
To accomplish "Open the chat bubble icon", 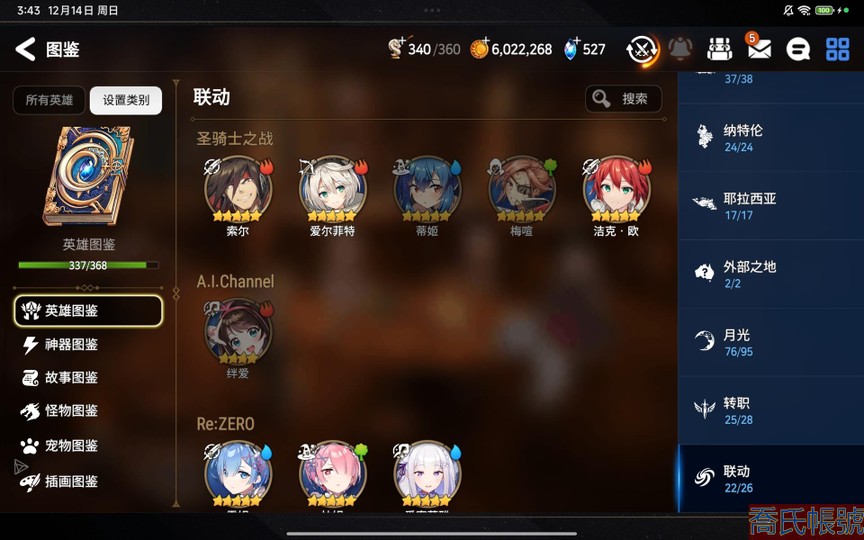I will (x=798, y=50).
